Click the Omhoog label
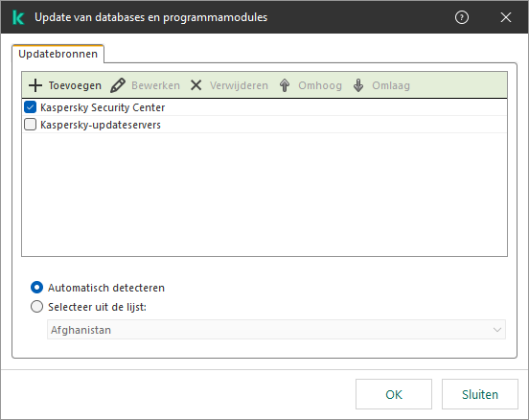This screenshot has height=420, width=529. 320,85
